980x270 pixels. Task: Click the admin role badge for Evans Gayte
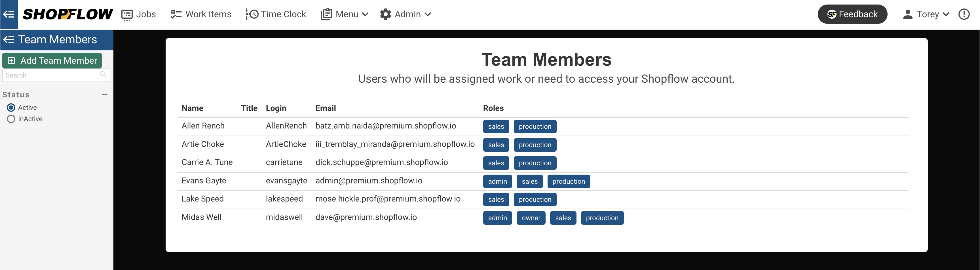tap(497, 181)
